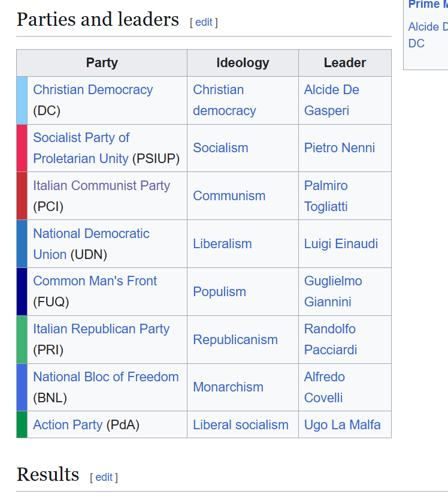Viewport: 448px width, 497px height.
Task: Open the Liberal socialism ideology link
Action: [x=241, y=424]
